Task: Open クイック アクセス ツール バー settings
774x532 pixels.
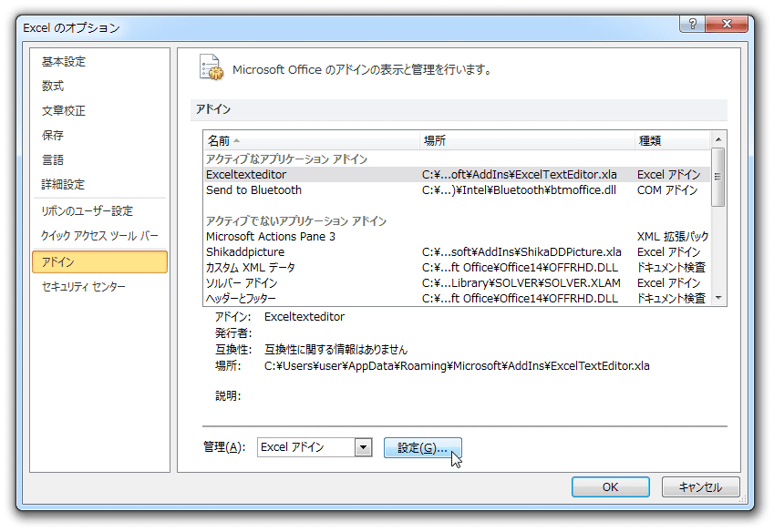Action: (99, 236)
